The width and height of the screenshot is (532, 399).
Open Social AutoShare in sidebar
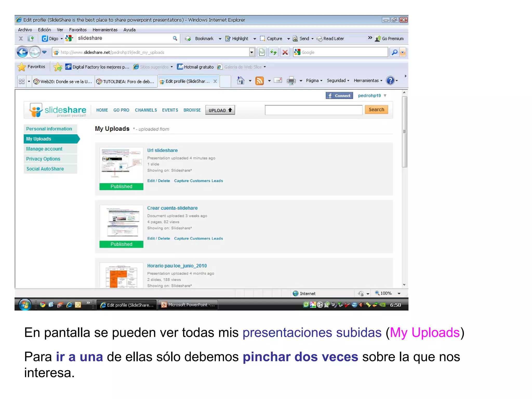tap(50, 169)
